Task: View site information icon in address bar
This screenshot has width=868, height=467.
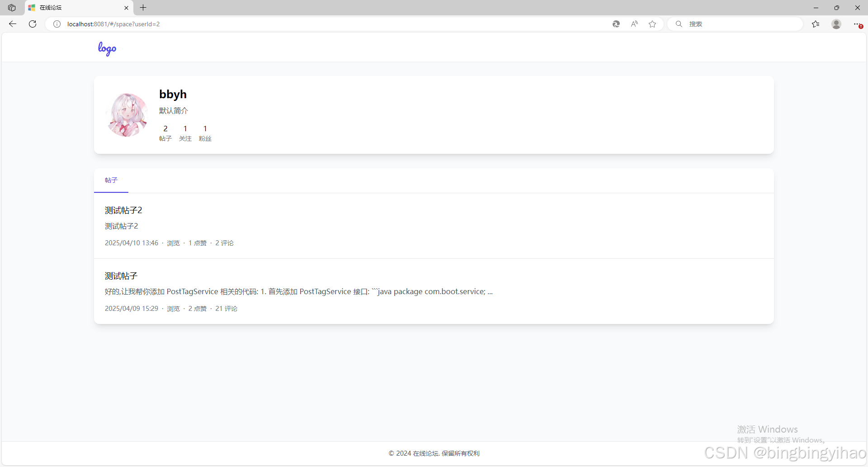Action: click(x=57, y=24)
